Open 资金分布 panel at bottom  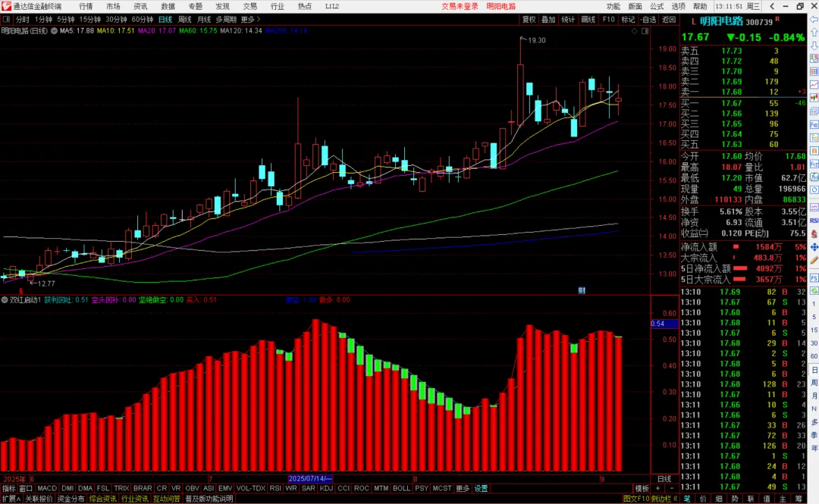71,499
